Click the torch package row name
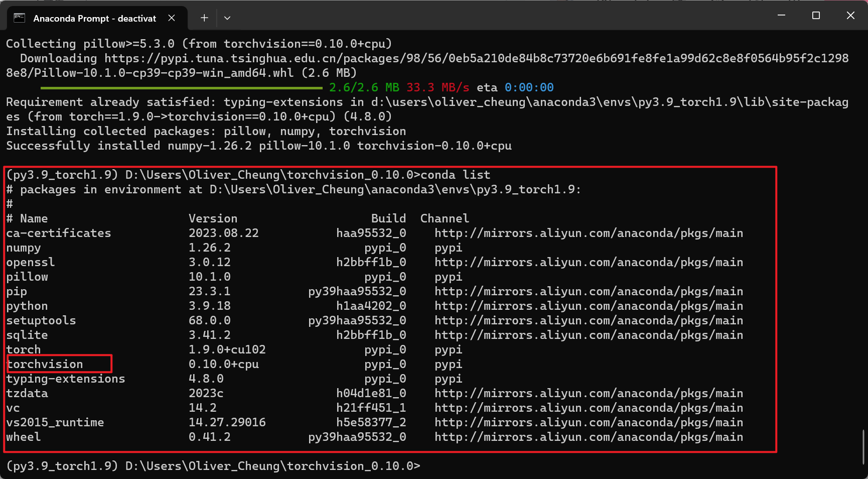 point(24,349)
